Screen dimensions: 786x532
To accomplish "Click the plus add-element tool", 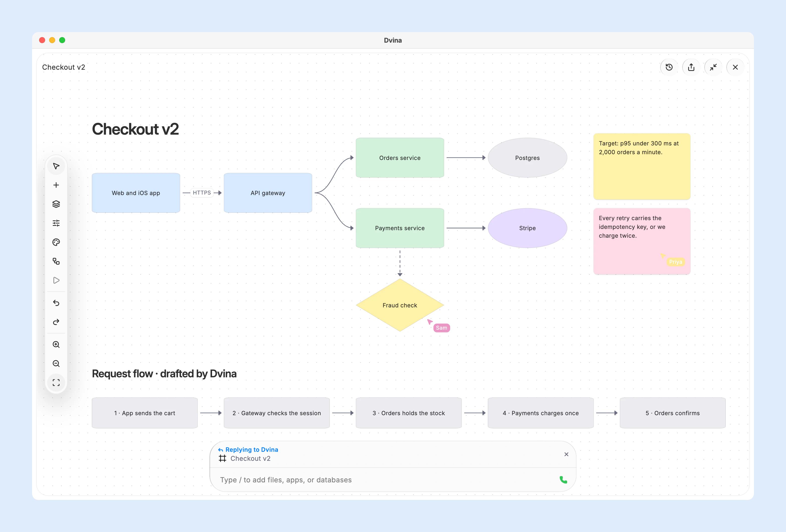I will click(56, 185).
